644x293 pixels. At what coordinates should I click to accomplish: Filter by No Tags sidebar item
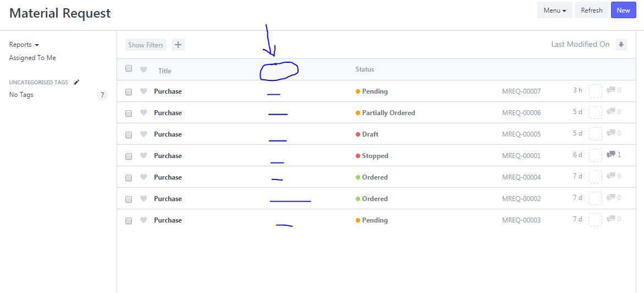pos(21,95)
